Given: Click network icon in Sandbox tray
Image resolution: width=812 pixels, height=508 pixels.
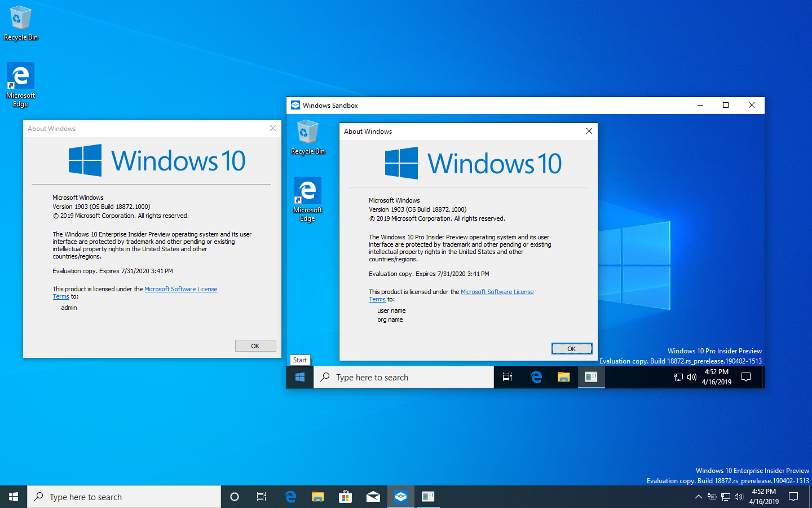Looking at the screenshot, I should [x=678, y=377].
